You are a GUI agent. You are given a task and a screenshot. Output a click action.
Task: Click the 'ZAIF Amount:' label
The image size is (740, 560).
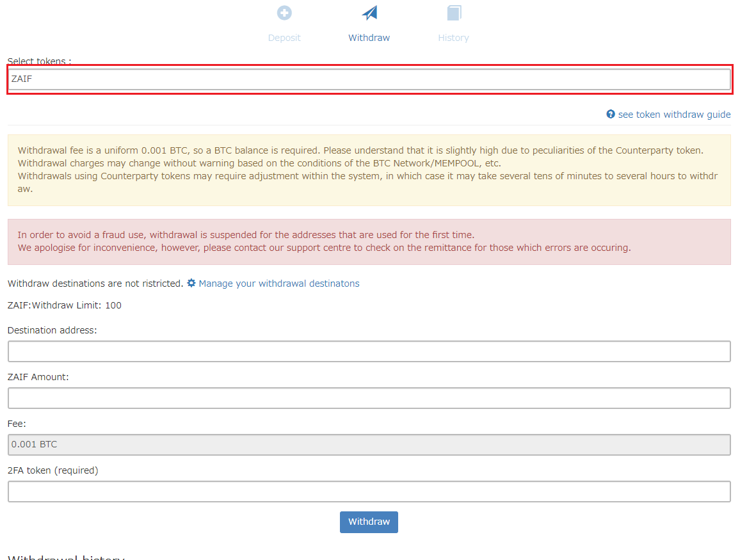[x=38, y=377]
